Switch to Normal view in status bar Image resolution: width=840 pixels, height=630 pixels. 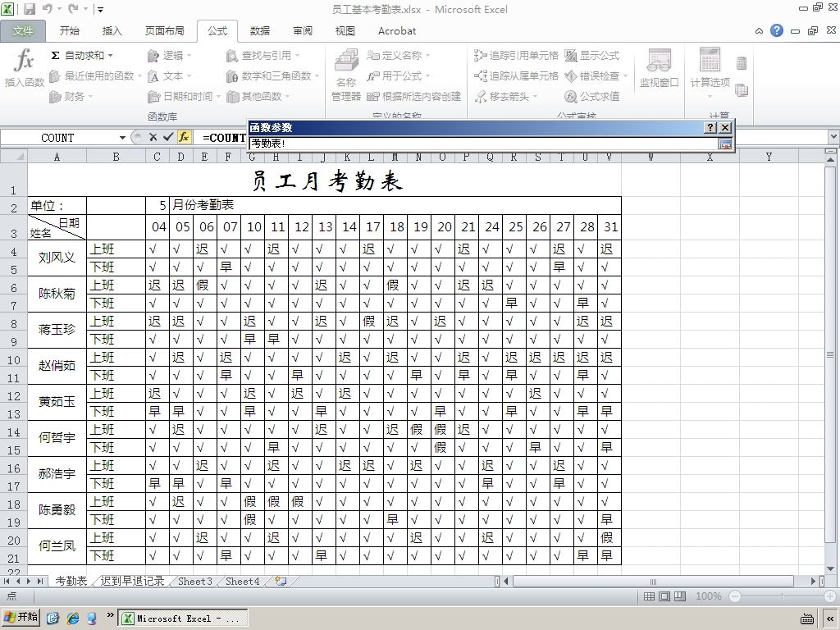click(649, 596)
